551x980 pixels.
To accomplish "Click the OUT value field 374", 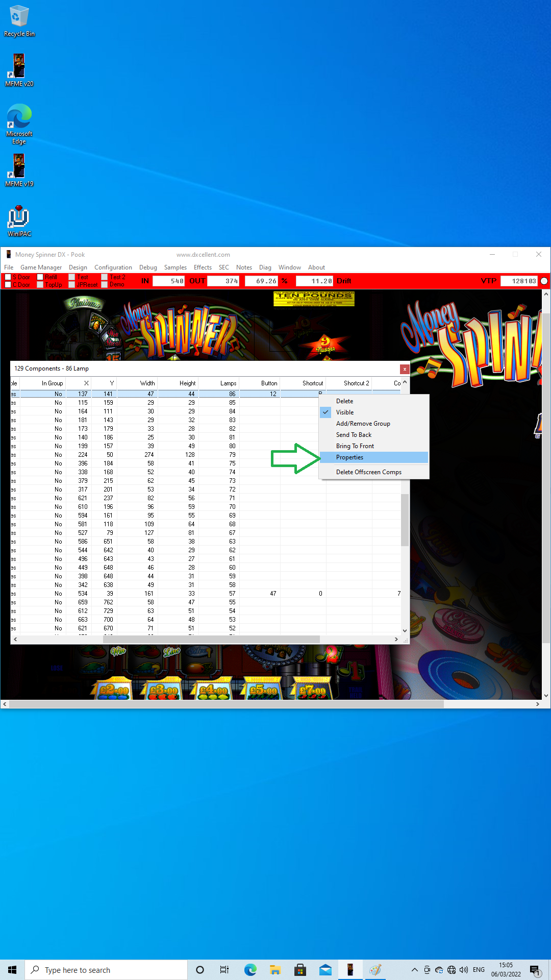I will point(223,281).
